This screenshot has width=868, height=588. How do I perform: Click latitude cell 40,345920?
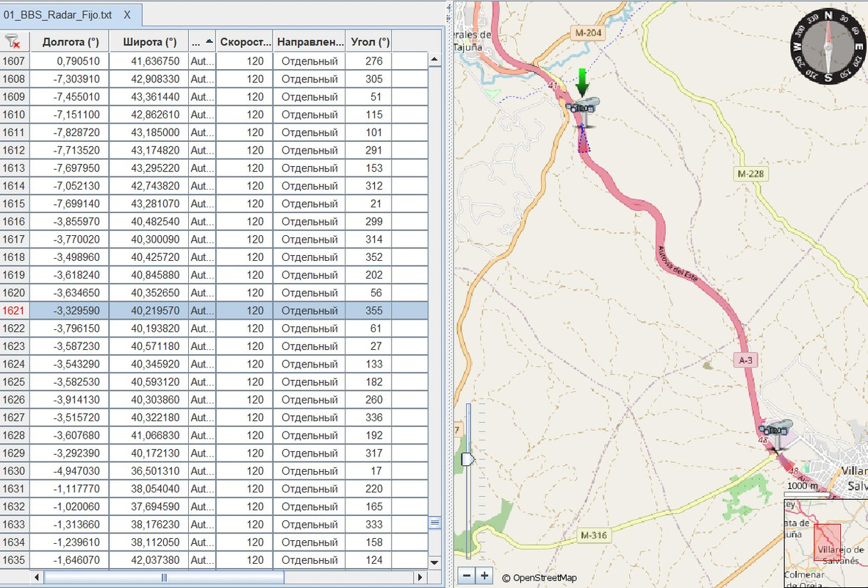[x=149, y=365]
